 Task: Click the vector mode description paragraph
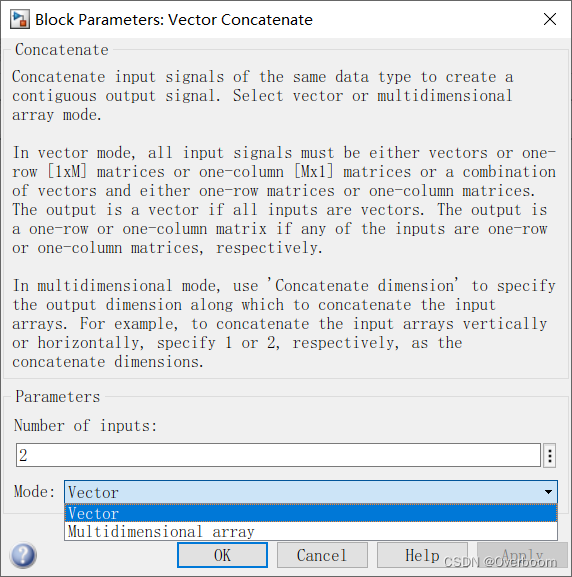click(x=284, y=200)
